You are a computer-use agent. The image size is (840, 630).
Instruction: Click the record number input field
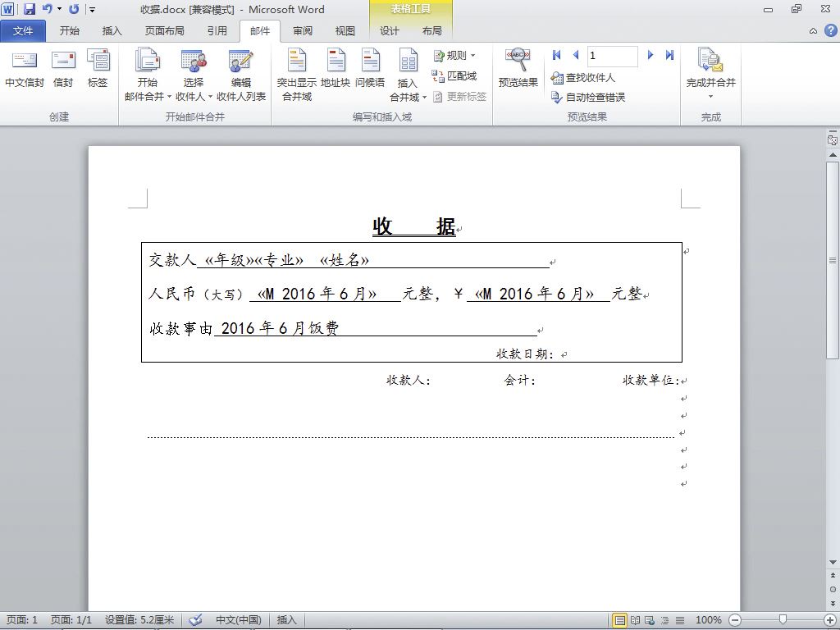point(612,55)
